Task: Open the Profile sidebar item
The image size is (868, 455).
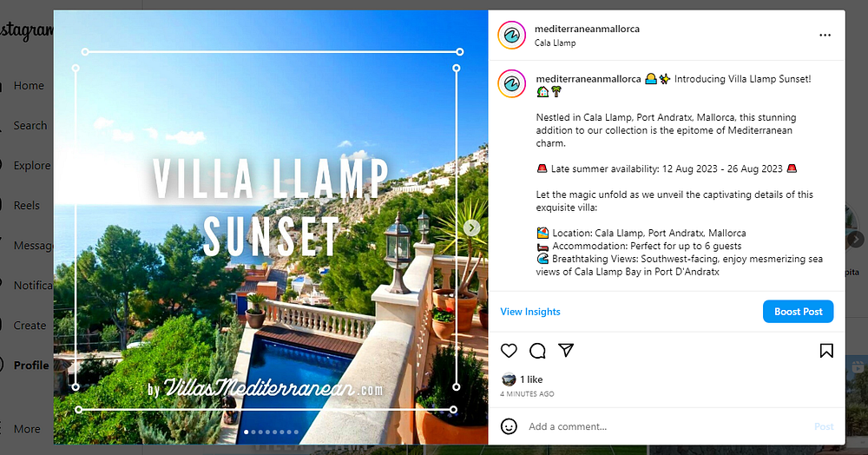Action: point(31,365)
